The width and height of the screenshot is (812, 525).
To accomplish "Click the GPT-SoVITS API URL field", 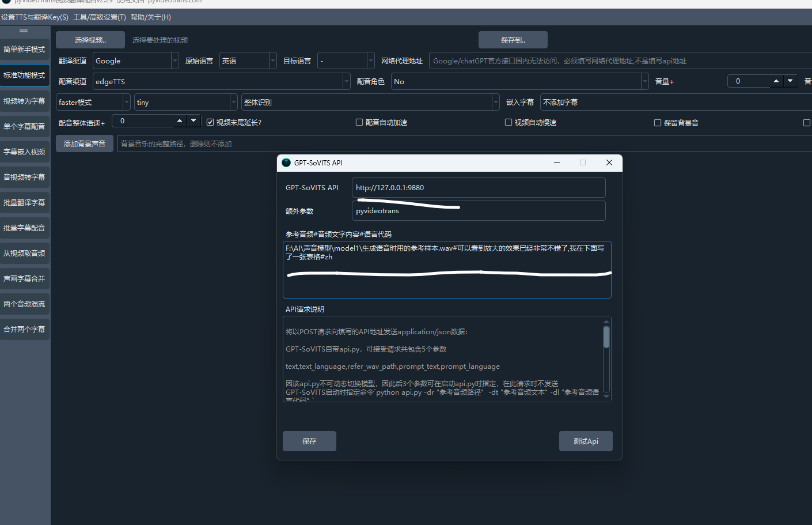I will pyautogui.click(x=479, y=187).
